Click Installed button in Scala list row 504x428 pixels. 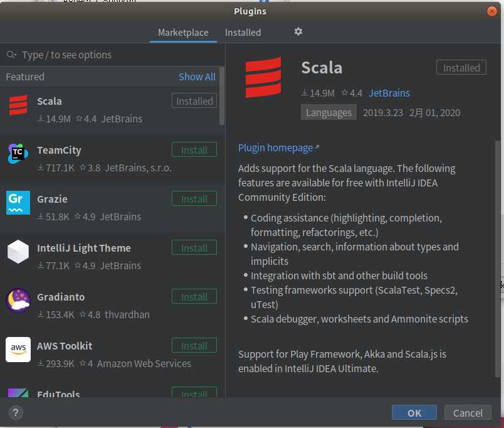pos(194,101)
